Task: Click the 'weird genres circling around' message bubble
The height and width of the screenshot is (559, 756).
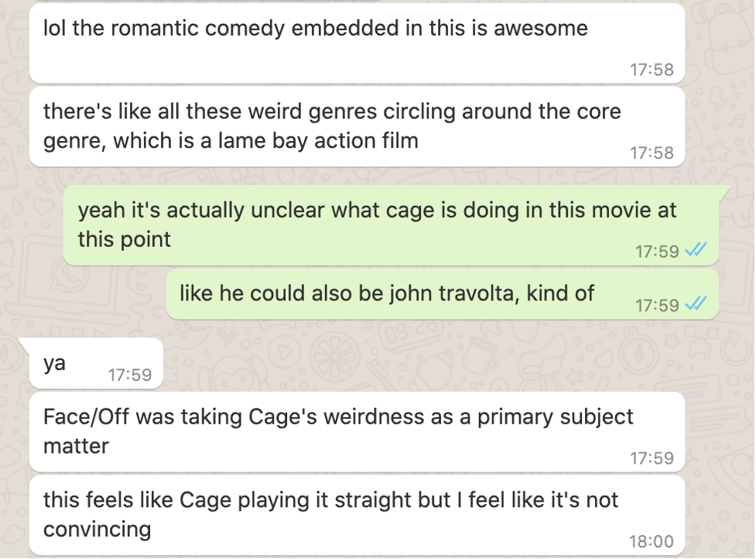Action: pyautogui.click(x=357, y=127)
